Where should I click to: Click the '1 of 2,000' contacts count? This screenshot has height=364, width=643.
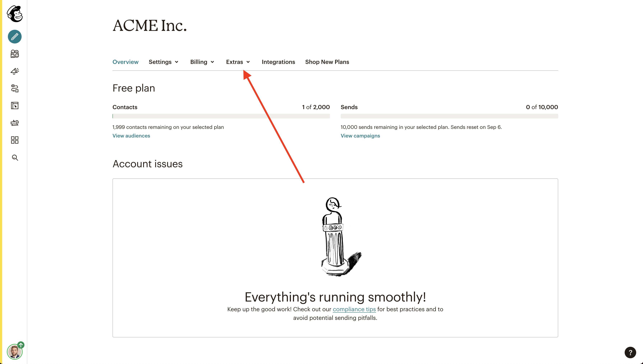coord(316,107)
